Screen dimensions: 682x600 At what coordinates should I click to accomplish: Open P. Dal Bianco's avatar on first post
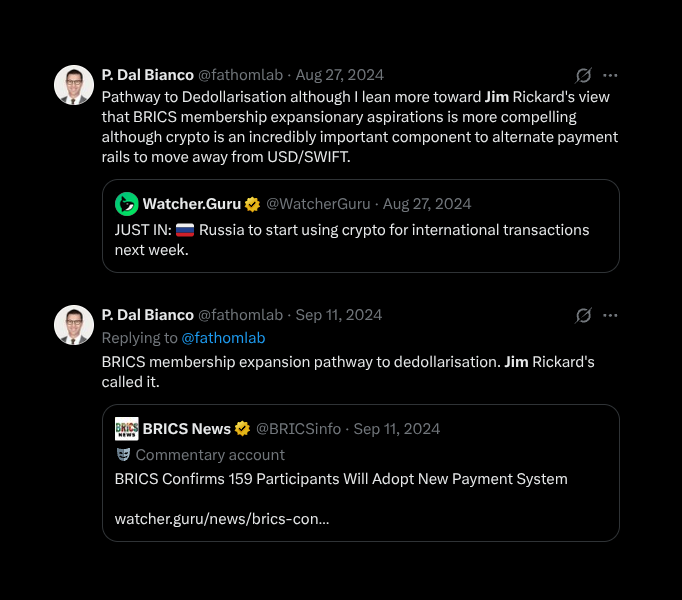click(x=74, y=85)
